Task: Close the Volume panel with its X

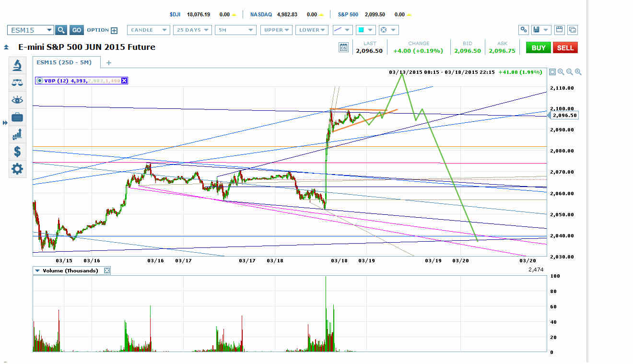Action: pos(107,270)
